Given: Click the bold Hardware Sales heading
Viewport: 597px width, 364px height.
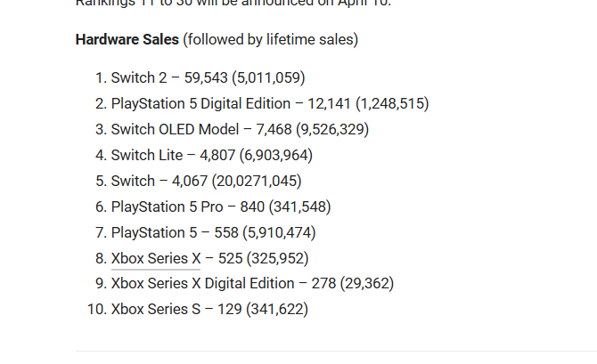Looking at the screenshot, I should (127, 39).
